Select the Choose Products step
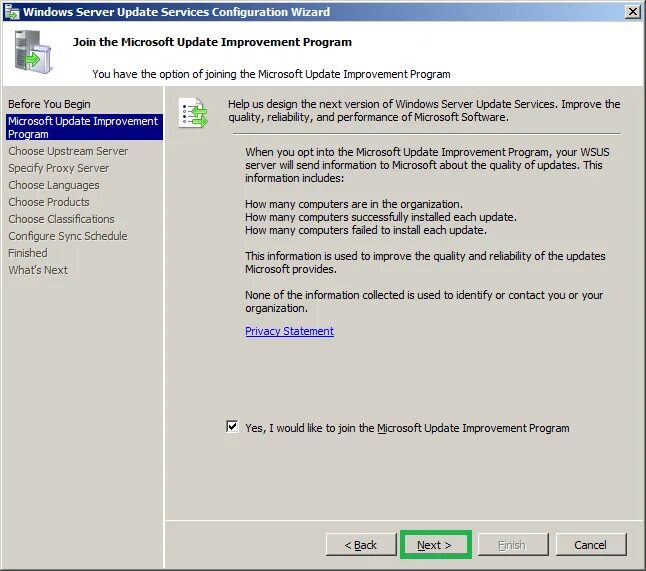This screenshot has height=571, width=646. tap(49, 202)
